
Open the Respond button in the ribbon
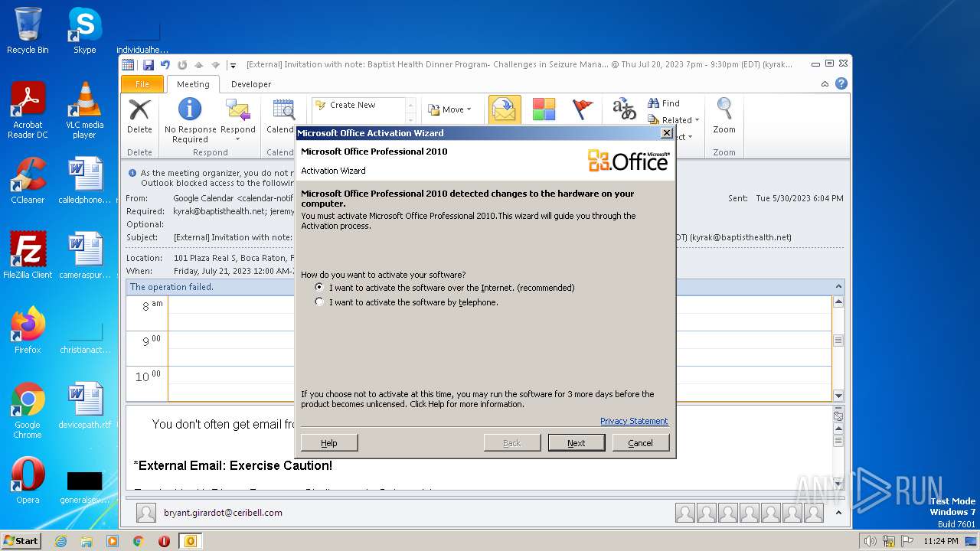coord(238,121)
